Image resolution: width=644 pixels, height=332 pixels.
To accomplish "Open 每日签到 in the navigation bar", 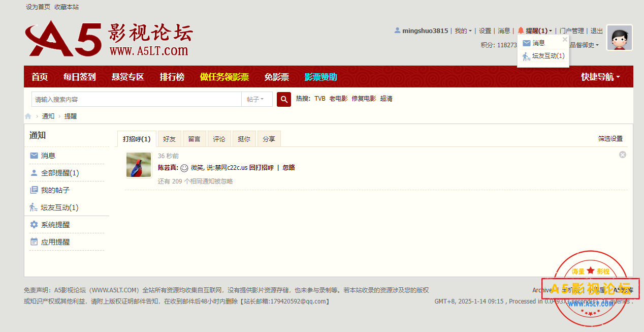I will click(x=80, y=77).
